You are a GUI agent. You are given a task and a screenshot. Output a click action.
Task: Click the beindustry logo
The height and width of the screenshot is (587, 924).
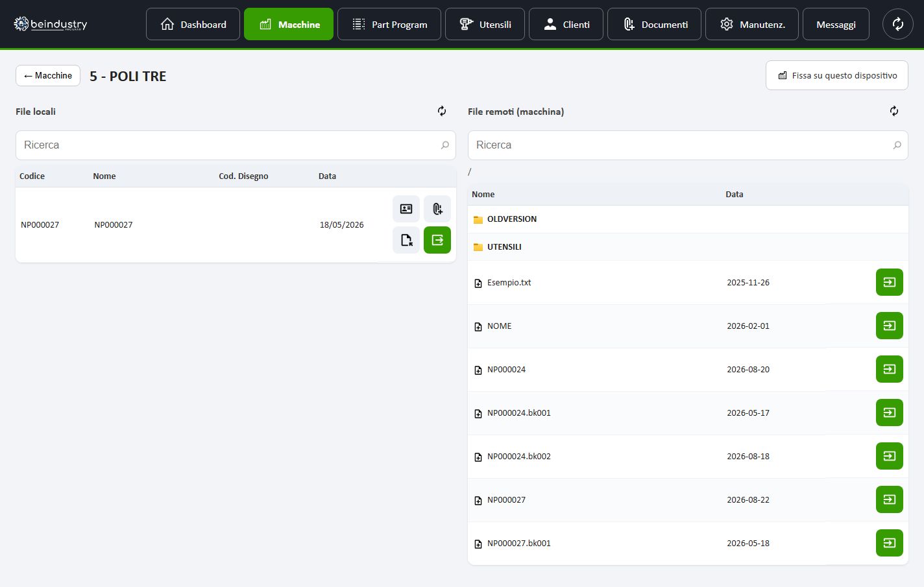(51, 24)
